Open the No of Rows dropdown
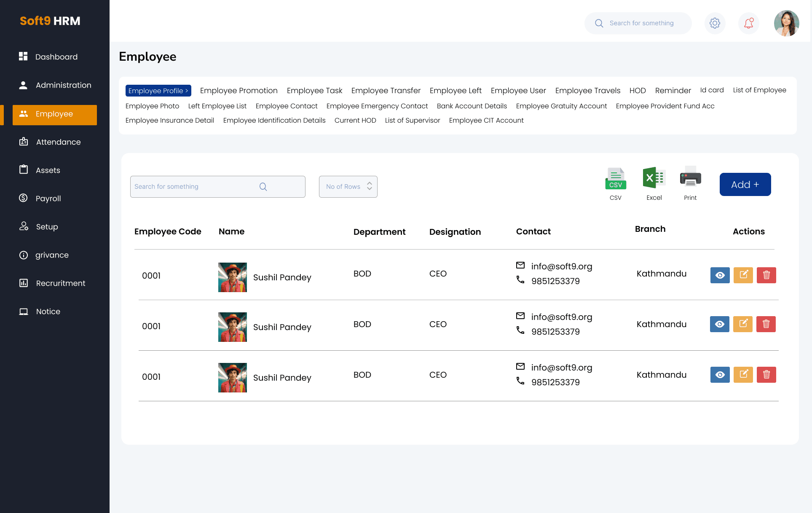This screenshot has height=513, width=812. pyautogui.click(x=348, y=187)
